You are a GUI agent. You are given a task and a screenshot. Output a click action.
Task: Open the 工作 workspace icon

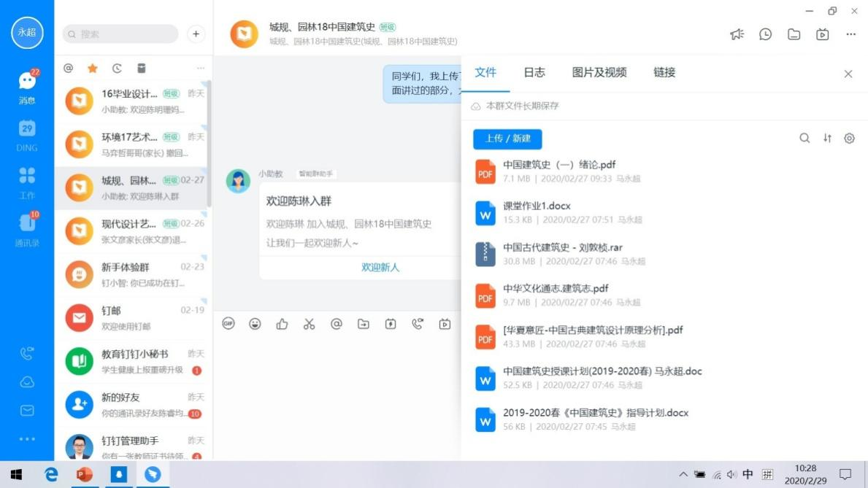pyautogui.click(x=27, y=177)
